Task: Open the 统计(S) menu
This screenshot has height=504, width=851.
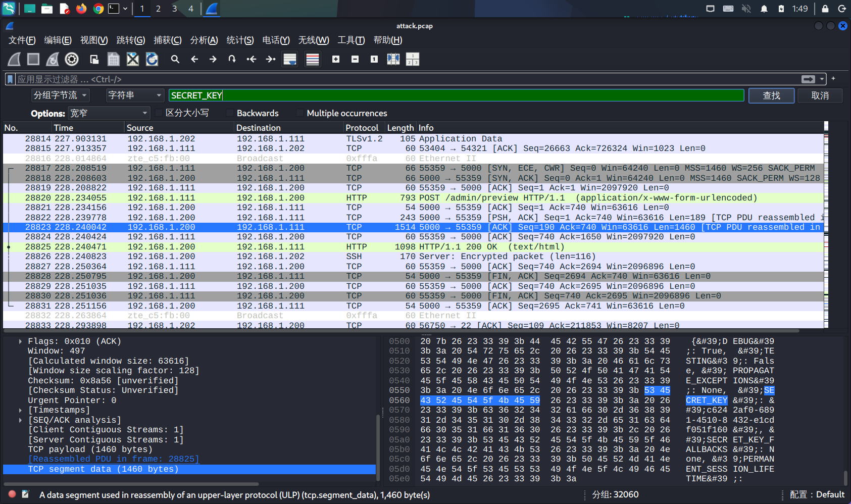Action: (240, 40)
